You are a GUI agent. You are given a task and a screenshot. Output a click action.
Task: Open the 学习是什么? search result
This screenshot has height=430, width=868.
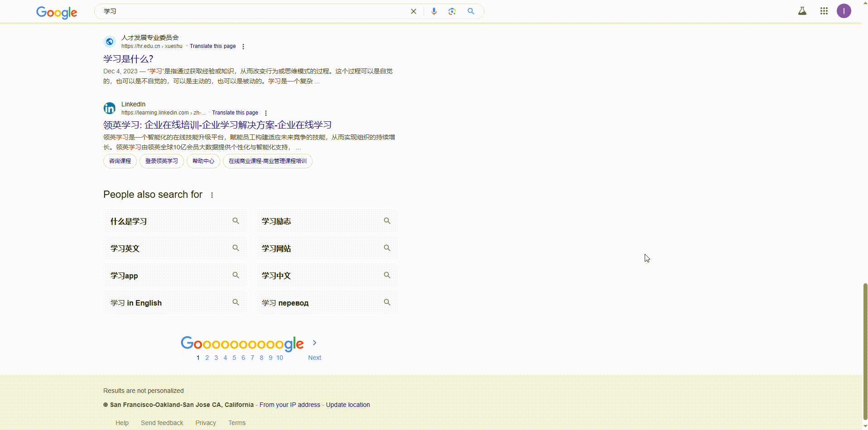point(128,59)
